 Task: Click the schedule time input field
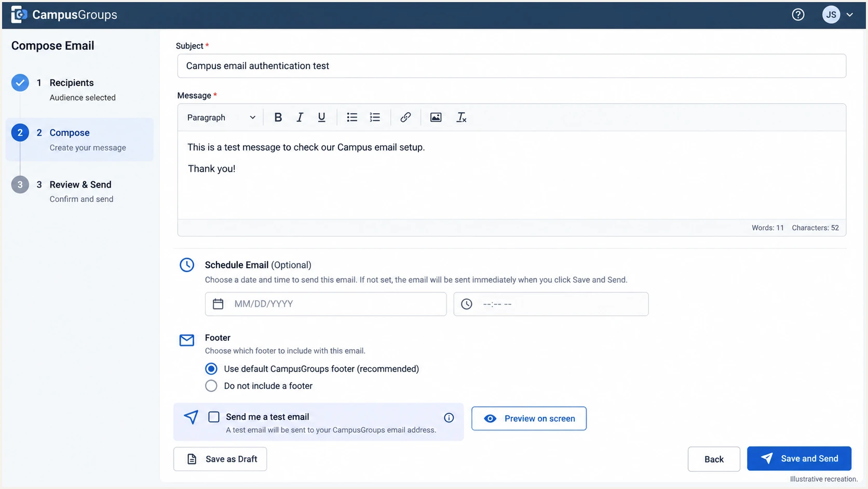[551, 304]
